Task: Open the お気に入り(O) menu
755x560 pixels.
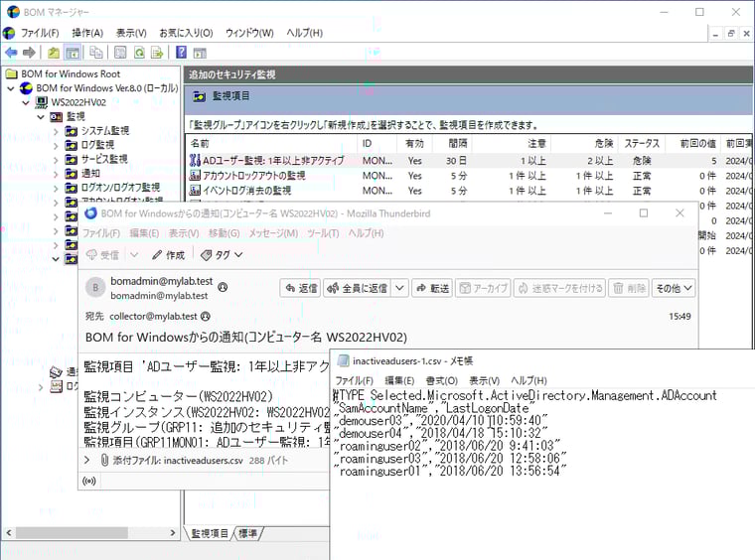Action: (x=186, y=33)
